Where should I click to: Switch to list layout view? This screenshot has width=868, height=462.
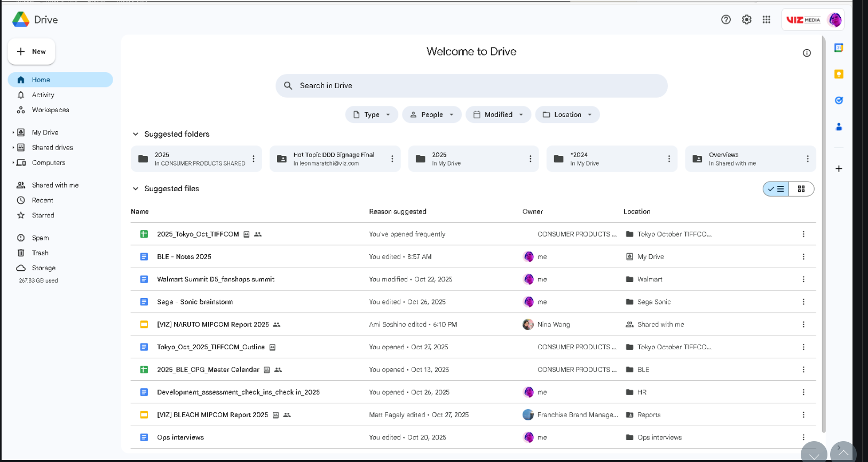tap(776, 189)
